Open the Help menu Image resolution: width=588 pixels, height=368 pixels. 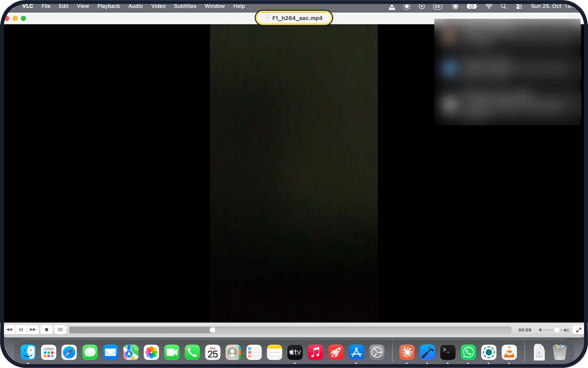pyautogui.click(x=239, y=6)
